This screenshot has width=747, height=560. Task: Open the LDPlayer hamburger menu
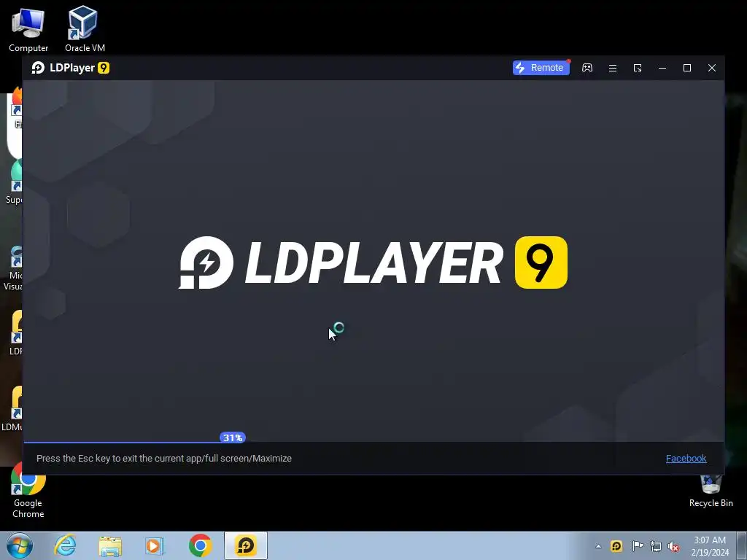[613, 68]
